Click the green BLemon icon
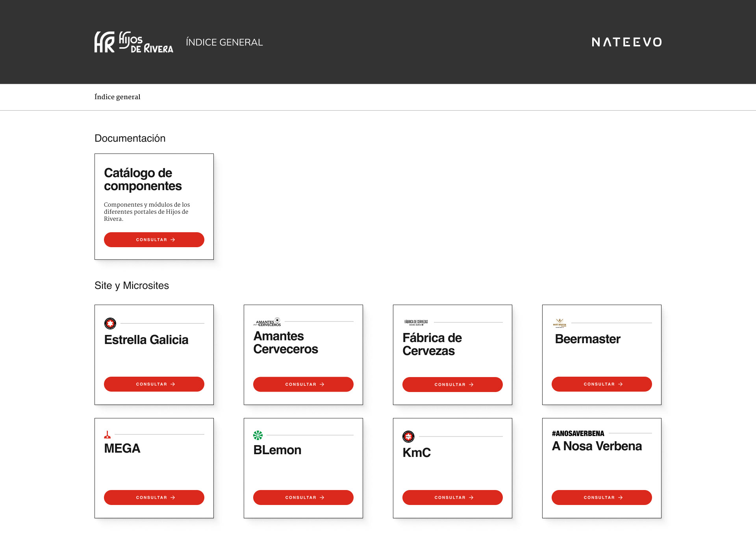The height and width of the screenshot is (553, 756). coord(258,435)
